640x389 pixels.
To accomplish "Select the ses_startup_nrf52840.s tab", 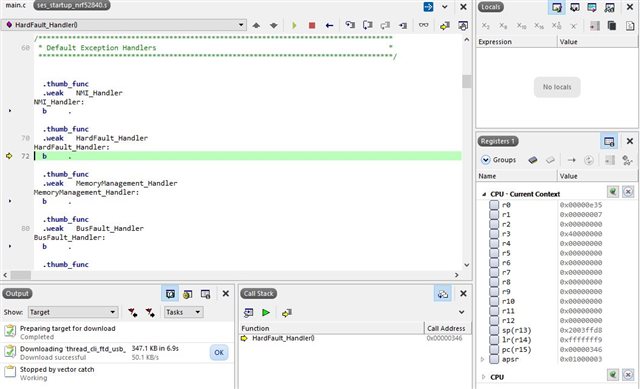I will (72, 5).
